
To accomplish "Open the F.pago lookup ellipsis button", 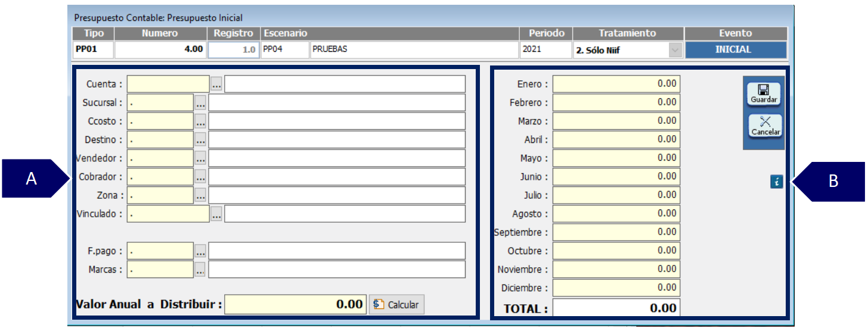I will click(200, 251).
